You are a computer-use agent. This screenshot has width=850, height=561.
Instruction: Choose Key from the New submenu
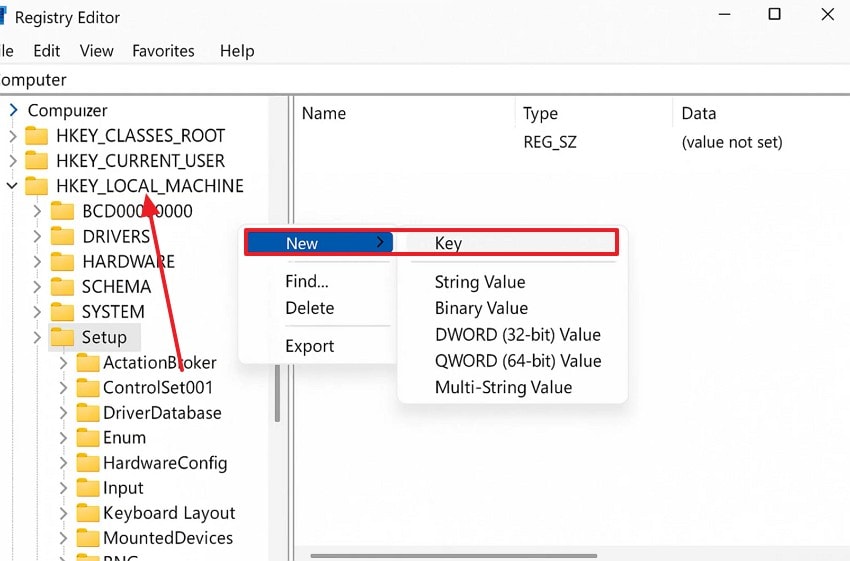pyautogui.click(x=511, y=243)
